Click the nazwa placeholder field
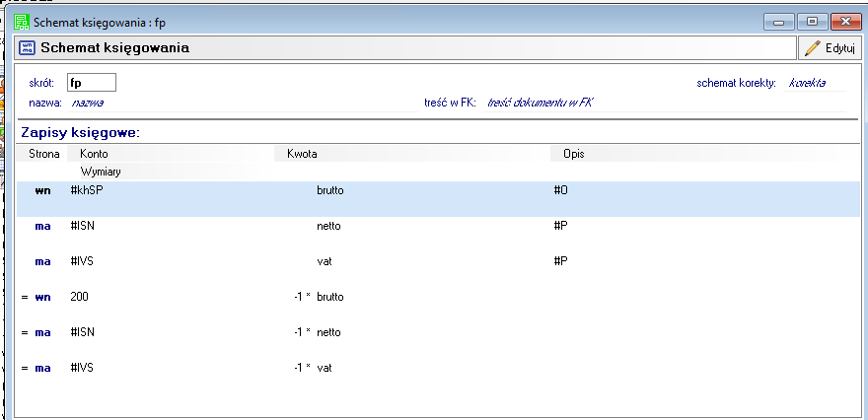 coord(88,102)
